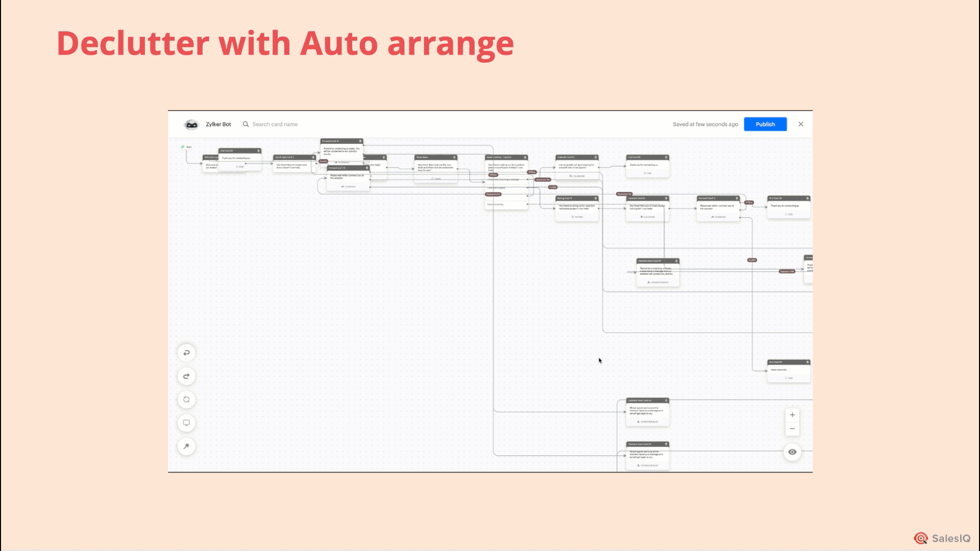Toggle the eye visibility button
980x551 pixels.
792,452
